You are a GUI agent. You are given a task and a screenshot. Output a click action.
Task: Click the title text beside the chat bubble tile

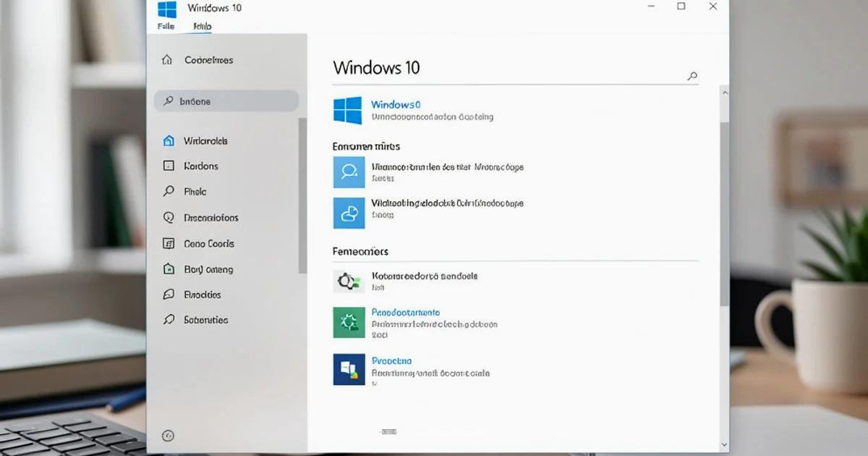click(x=448, y=167)
